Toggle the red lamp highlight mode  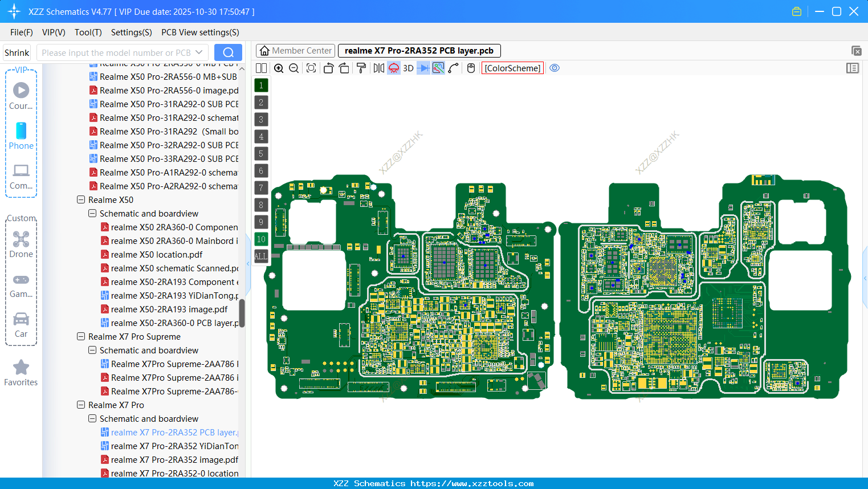point(393,68)
